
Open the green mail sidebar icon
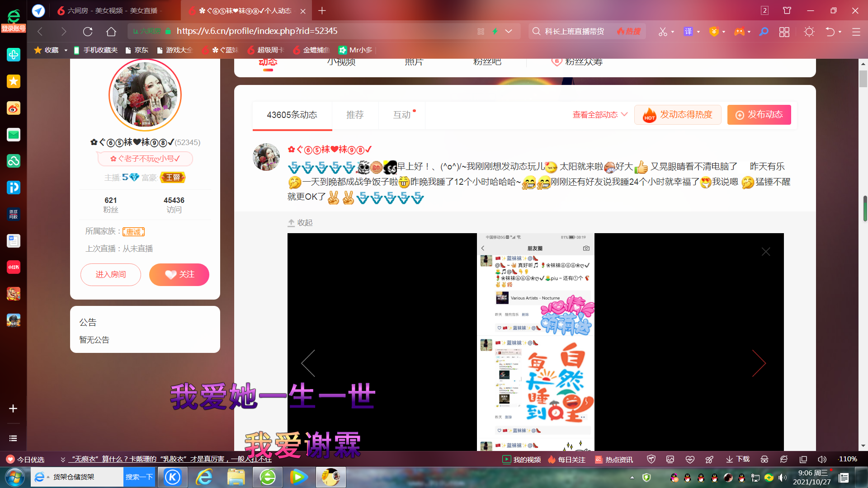point(14,135)
